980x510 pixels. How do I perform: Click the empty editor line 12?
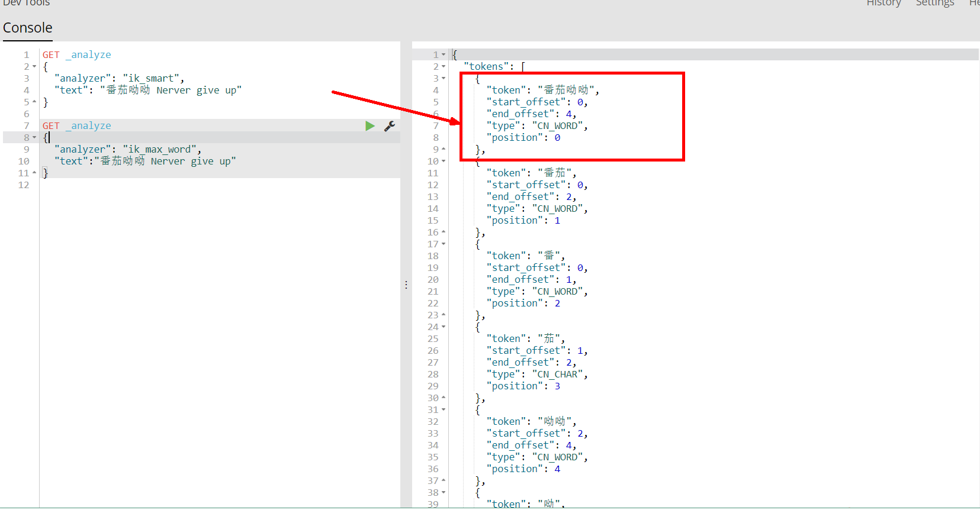point(219,185)
